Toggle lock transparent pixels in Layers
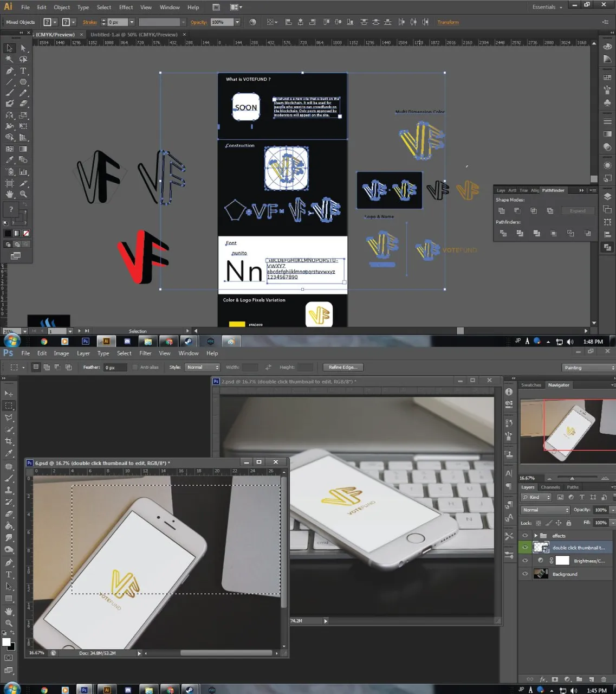This screenshot has width=616, height=694. point(538,523)
